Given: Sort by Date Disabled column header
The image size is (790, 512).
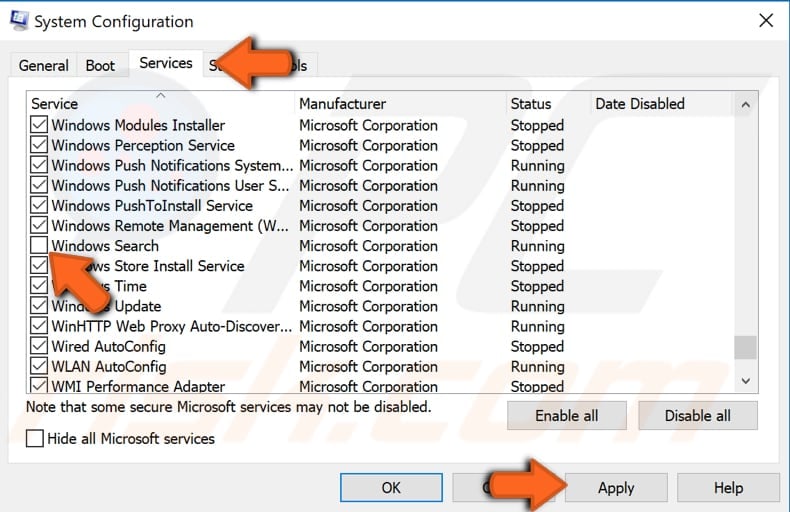Looking at the screenshot, I should (x=661, y=103).
